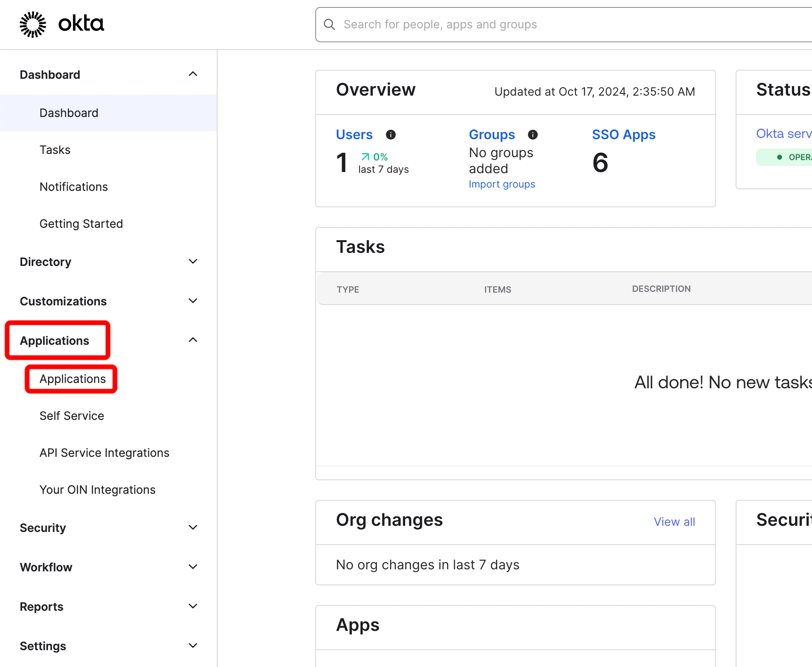Open the Notifications page
812x667 pixels.
(x=74, y=187)
